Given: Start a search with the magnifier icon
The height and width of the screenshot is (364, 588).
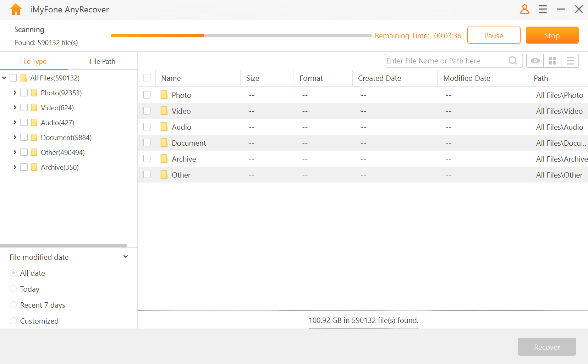Looking at the screenshot, I should (x=513, y=61).
